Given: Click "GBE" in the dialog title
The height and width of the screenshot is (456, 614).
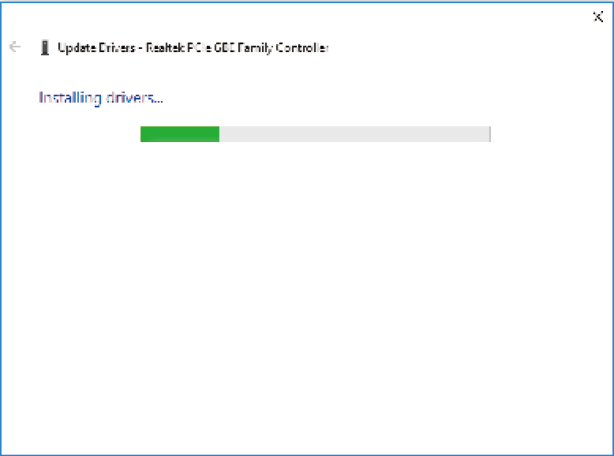Looking at the screenshot, I should click(224, 48).
